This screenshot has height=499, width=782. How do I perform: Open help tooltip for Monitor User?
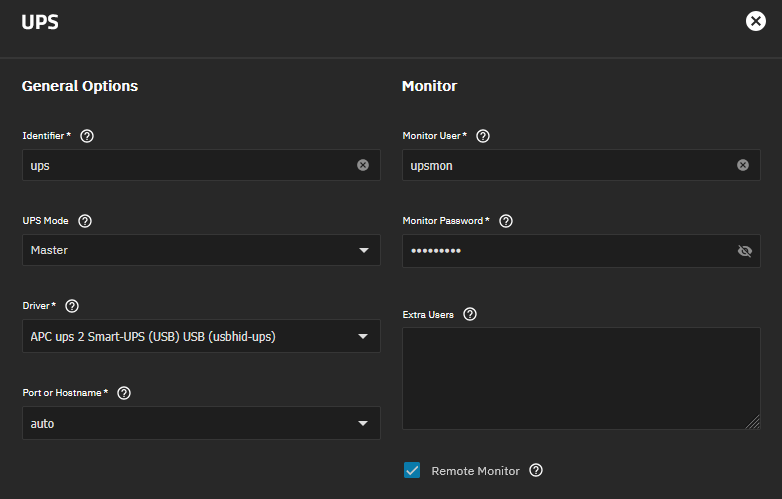[483, 136]
